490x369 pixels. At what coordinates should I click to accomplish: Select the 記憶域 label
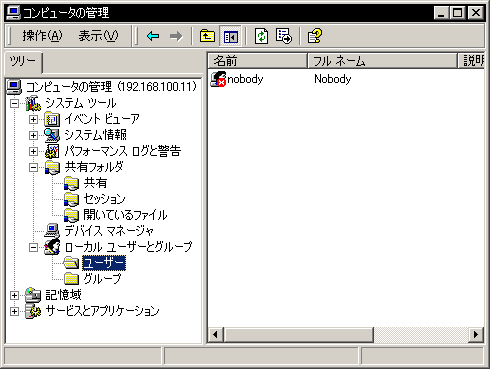[x=63, y=295]
